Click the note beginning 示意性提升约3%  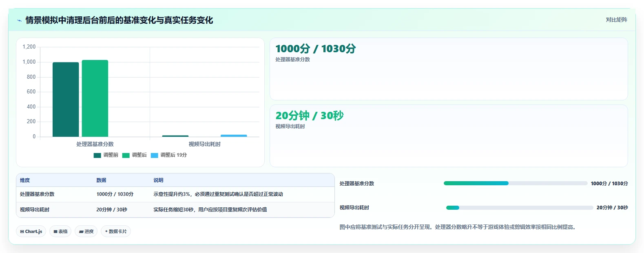point(218,194)
